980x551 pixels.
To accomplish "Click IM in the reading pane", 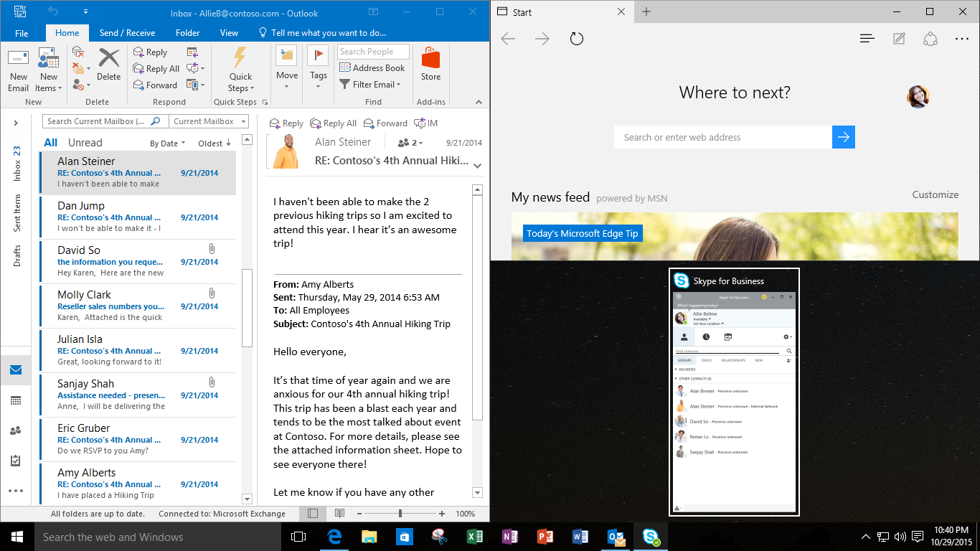I will [x=426, y=123].
